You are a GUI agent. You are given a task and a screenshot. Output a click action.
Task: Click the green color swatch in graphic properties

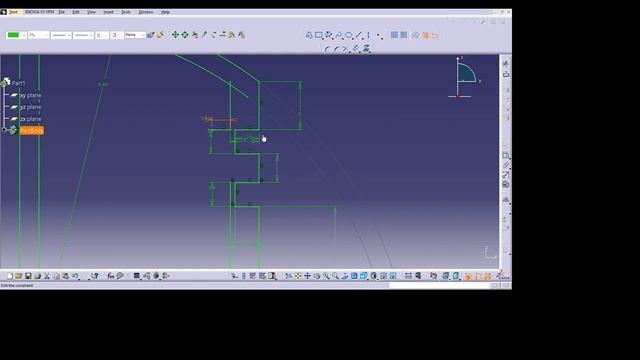pyautogui.click(x=13, y=35)
